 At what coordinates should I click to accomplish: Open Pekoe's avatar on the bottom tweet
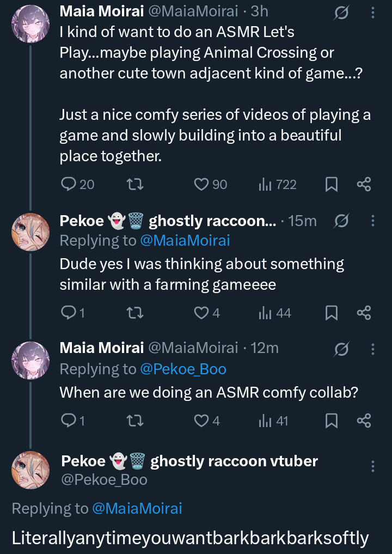(x=30, y=470)
